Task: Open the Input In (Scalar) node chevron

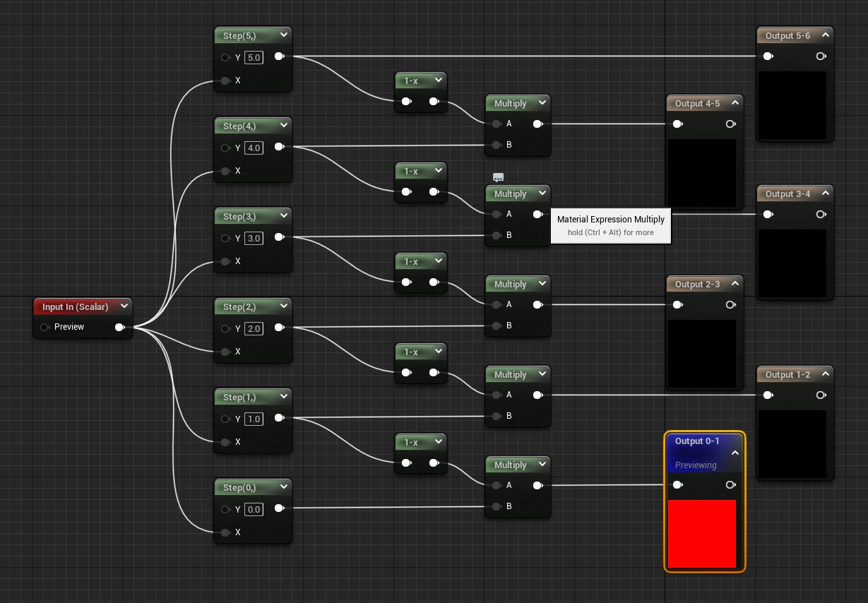Action: pos(124,306)
